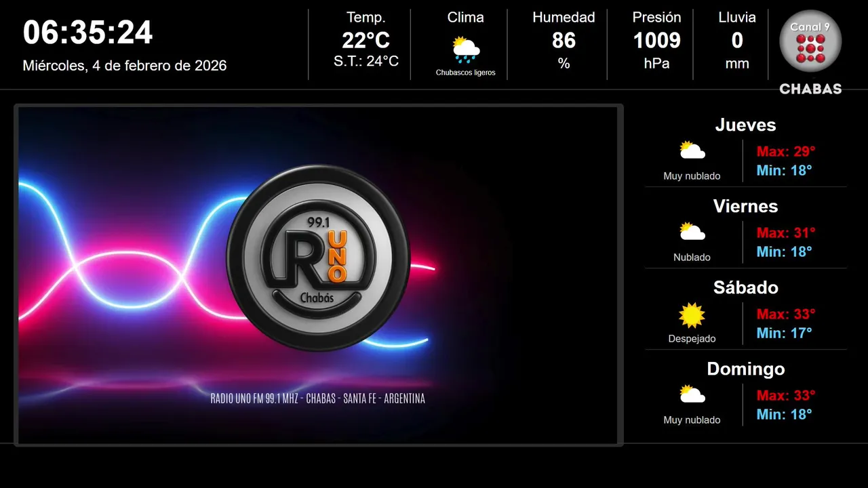Select Jueves Muy nublado caption
Image resolution: width=868 pixels, height=488 pixels.
[x=692, y=176]
